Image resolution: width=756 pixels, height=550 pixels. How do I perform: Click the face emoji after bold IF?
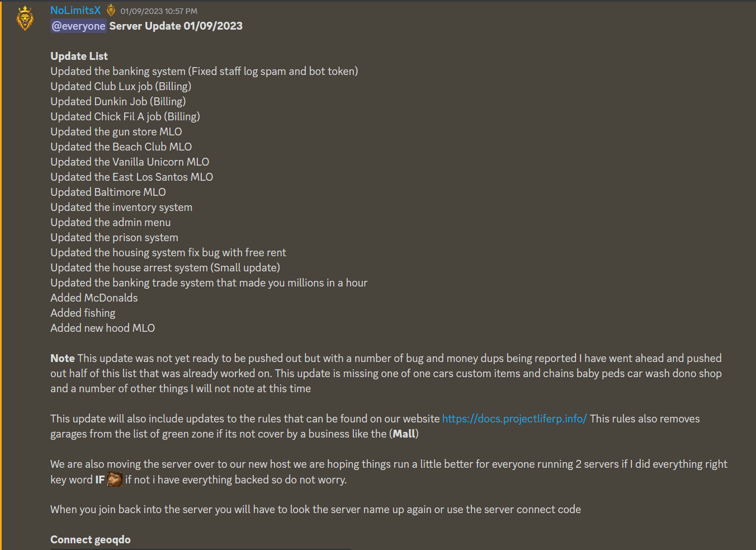pos(115,480)
